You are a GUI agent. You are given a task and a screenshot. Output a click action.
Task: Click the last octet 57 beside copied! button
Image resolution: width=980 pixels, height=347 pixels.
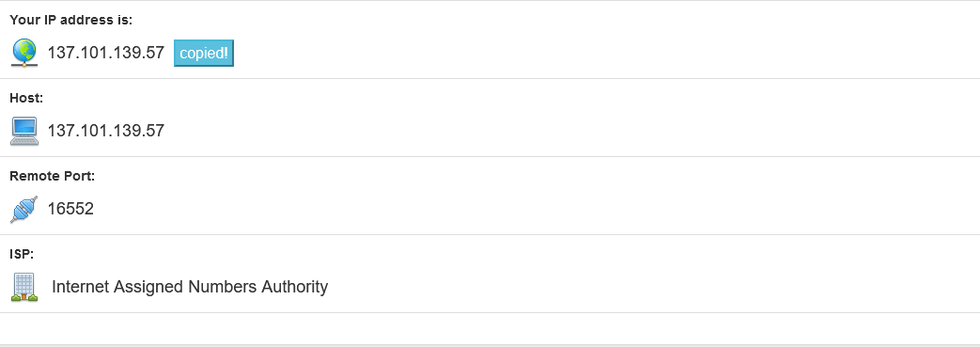(156, 53)
